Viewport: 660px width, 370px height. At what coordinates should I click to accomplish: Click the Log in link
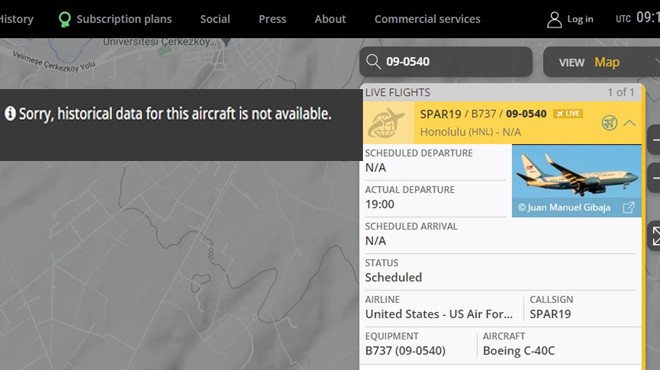(x=580, y=19)
